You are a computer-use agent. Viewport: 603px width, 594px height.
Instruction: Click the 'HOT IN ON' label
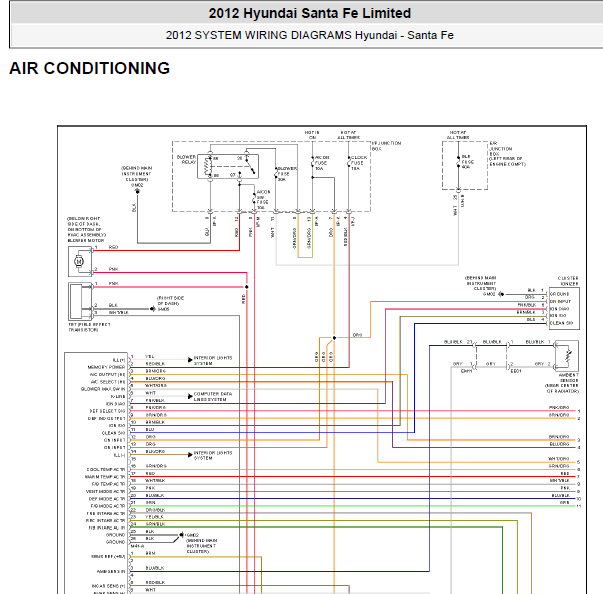pyautogui.click(x=312, y=135)
